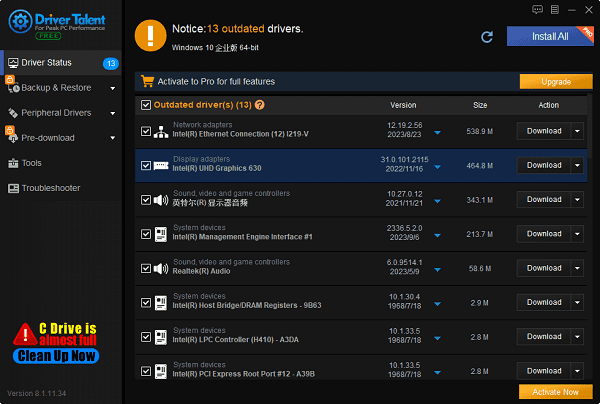
Task: Expand version list for UHD Graphics 31.0.101.2115
Action: click(437, 167)
